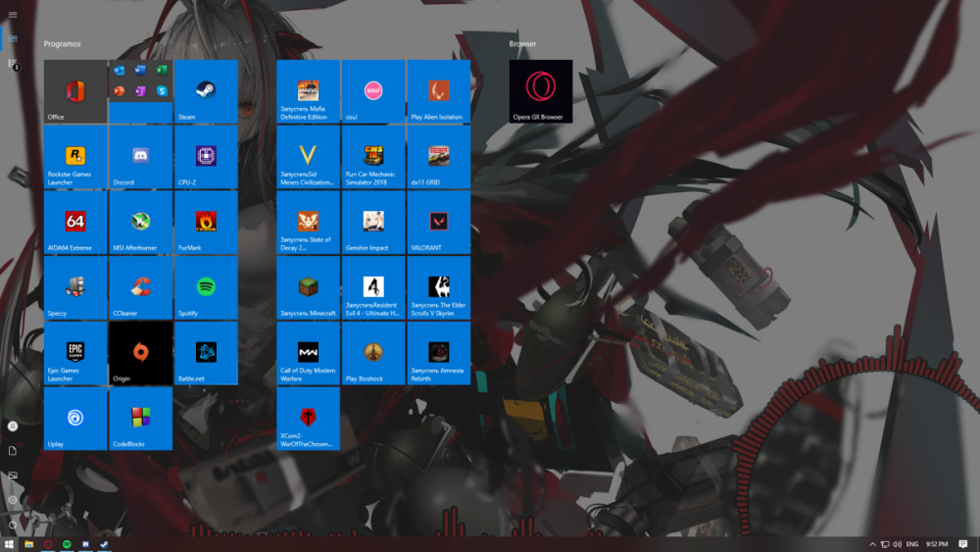Viewport: 980px width, 552px height.
Task: Show hidden system tray icons
Action: tap(872, 544)
